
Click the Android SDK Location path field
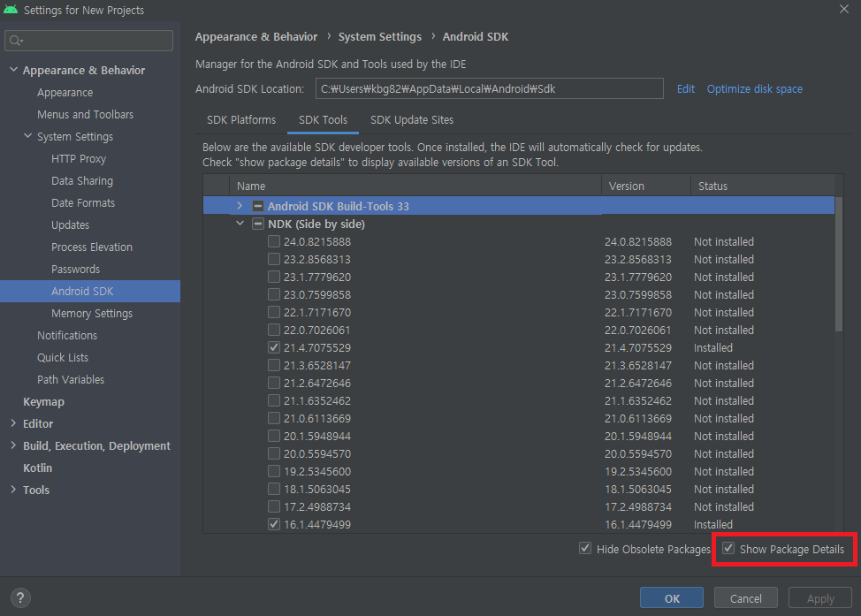[x=489, y=88]
